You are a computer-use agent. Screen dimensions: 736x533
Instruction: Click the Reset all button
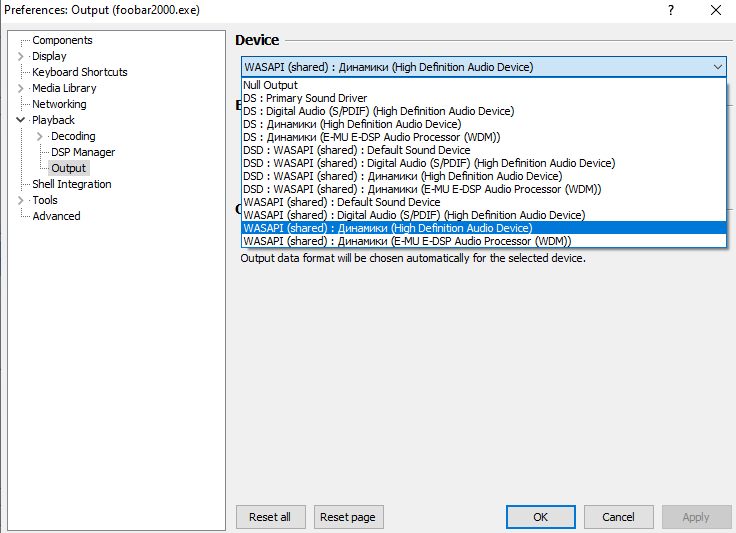270,517
